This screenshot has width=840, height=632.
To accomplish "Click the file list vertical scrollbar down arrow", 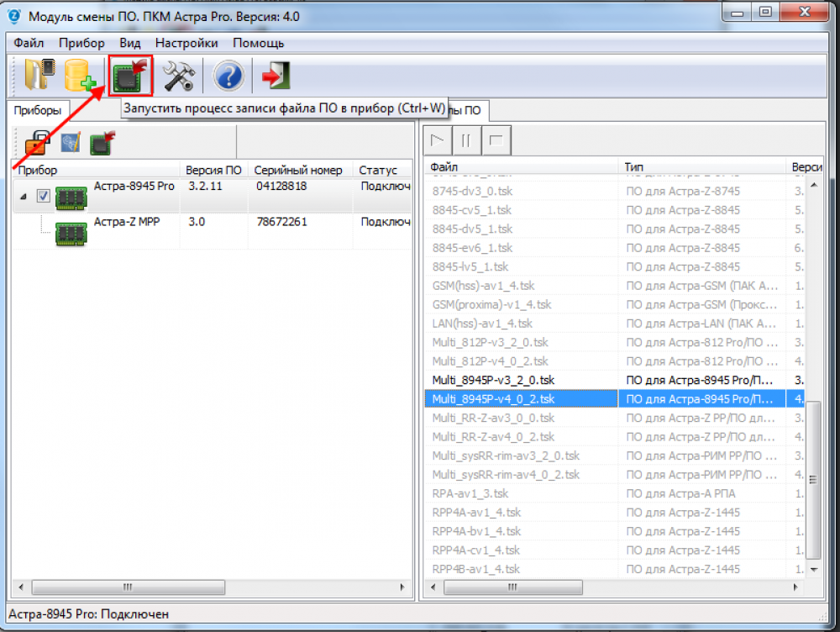I will coord(814,569).
